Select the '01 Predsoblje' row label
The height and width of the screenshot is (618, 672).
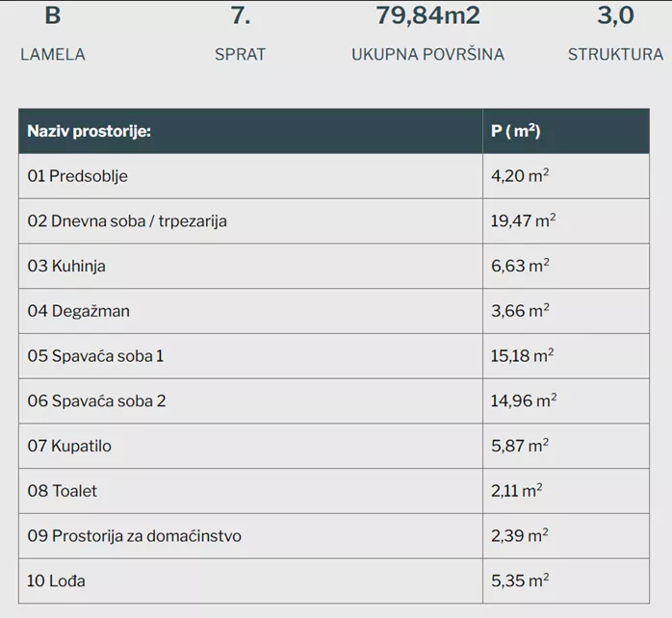point(77,176)
